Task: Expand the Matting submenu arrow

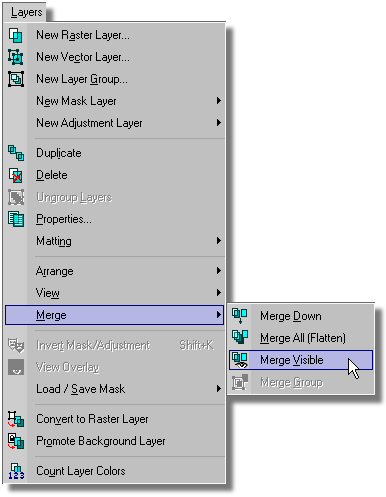Action: coord(218,241)
